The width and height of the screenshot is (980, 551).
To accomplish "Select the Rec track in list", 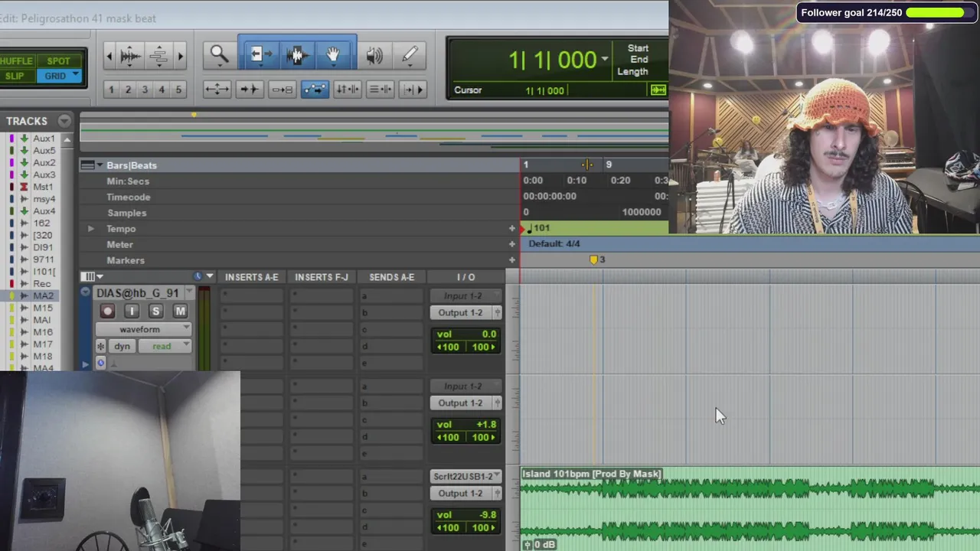I will 42,284.
